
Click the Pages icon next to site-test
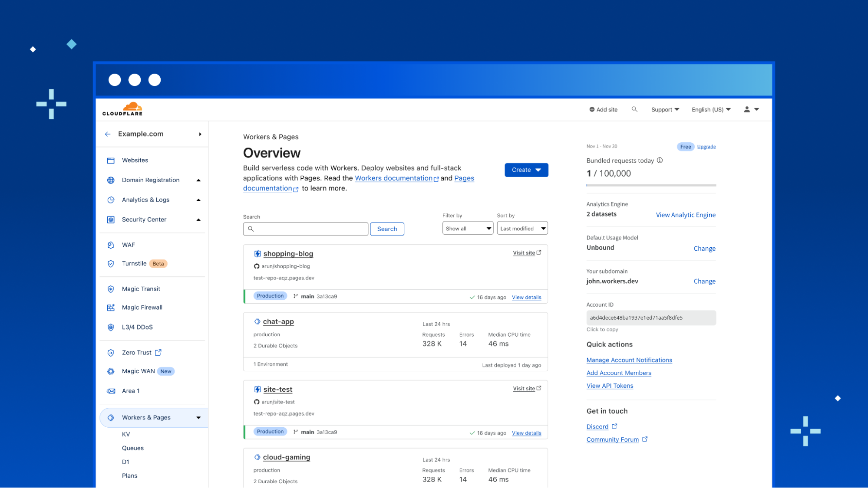coord(257,390)
